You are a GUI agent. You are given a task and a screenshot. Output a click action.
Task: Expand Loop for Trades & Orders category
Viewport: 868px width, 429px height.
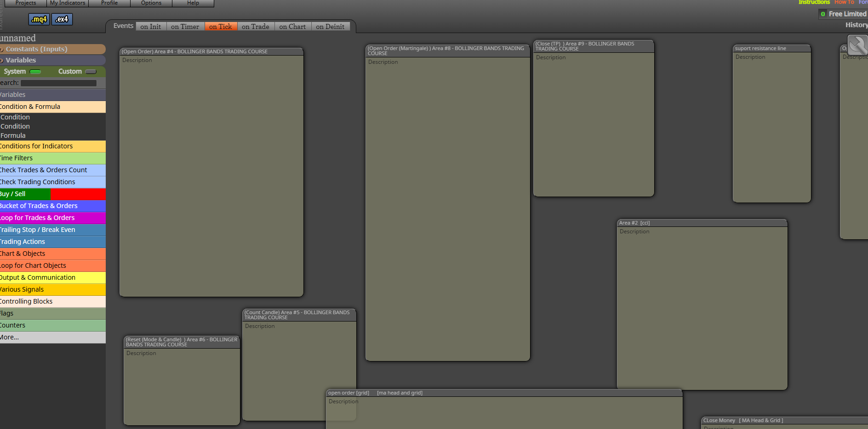tap(52, 218)
